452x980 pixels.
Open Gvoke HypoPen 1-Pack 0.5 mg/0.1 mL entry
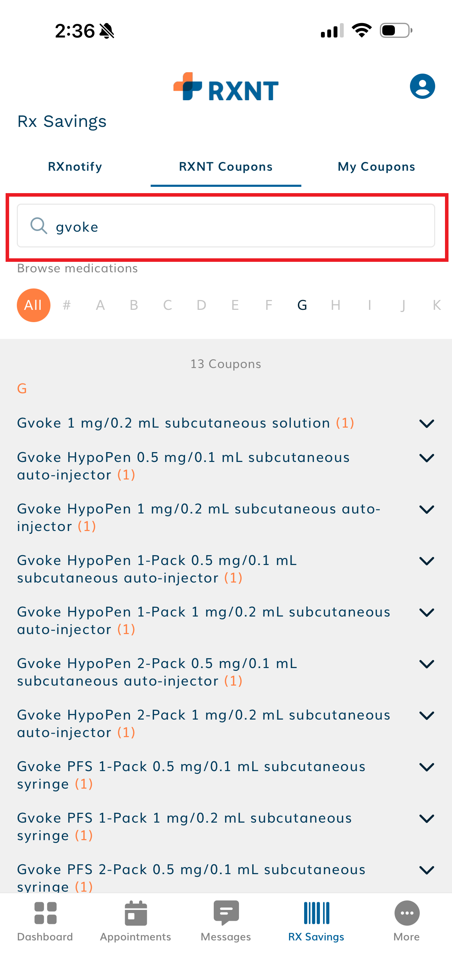[157, 569]
